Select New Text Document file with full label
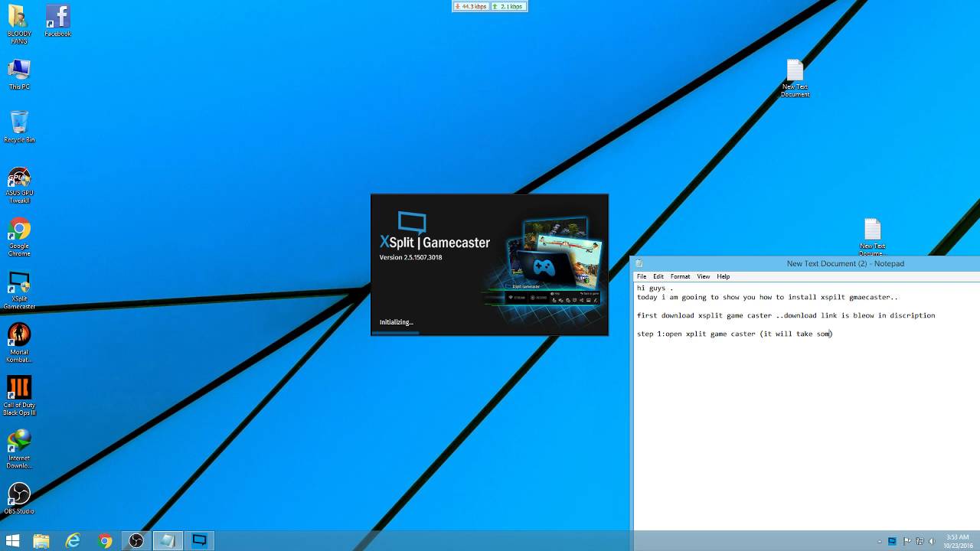The height and width of the screenshot is (551, 980). click(795, 78)
